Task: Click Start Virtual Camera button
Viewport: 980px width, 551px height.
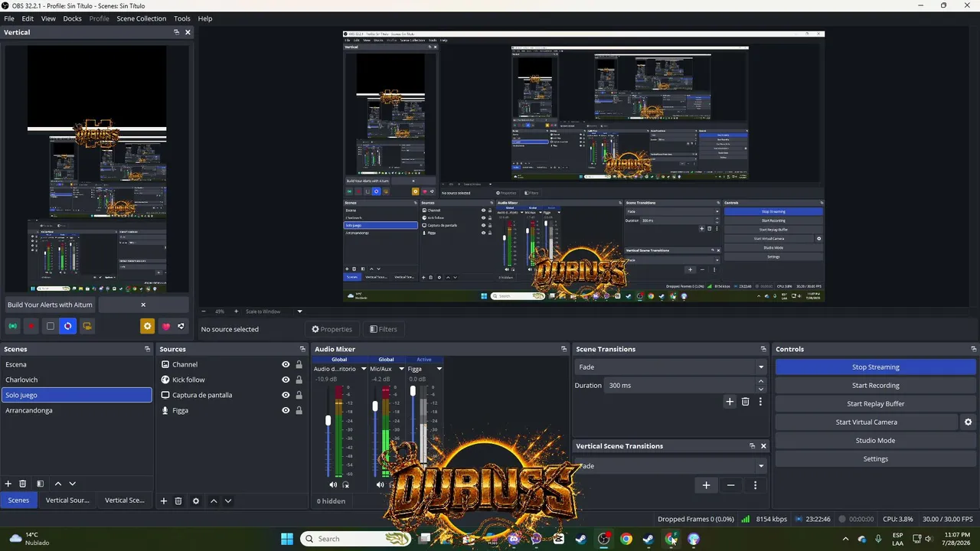Action: click(x=866, y=422)
